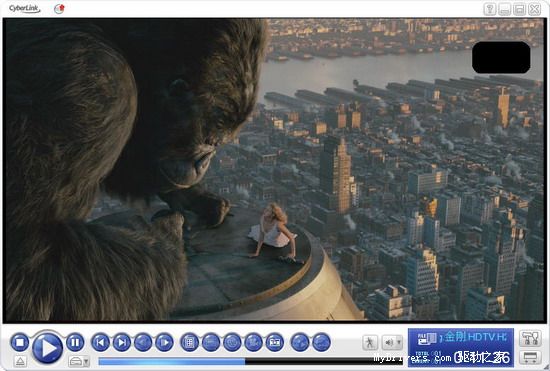Click the video playback area
This screenshot has width=550, height=371.
(x=274, y=170)
